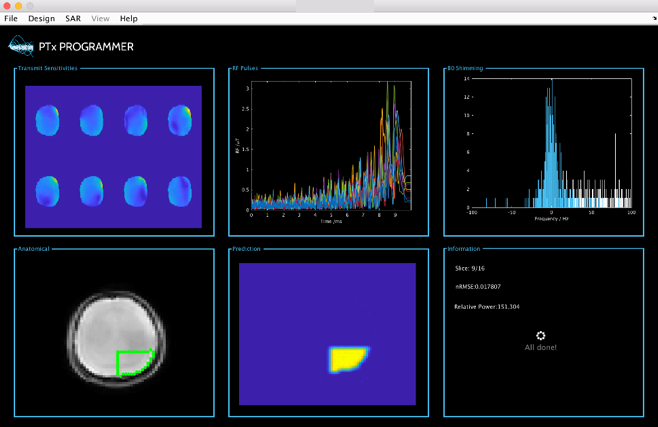
Task: Click the View menu item
Action: 100,18
